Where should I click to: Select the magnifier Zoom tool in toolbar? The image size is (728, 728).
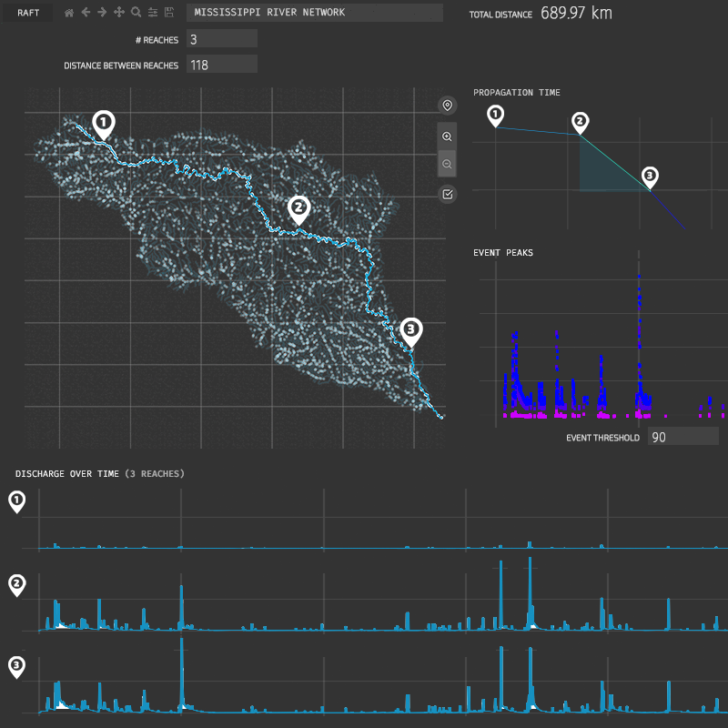click(x=136, y=13)
